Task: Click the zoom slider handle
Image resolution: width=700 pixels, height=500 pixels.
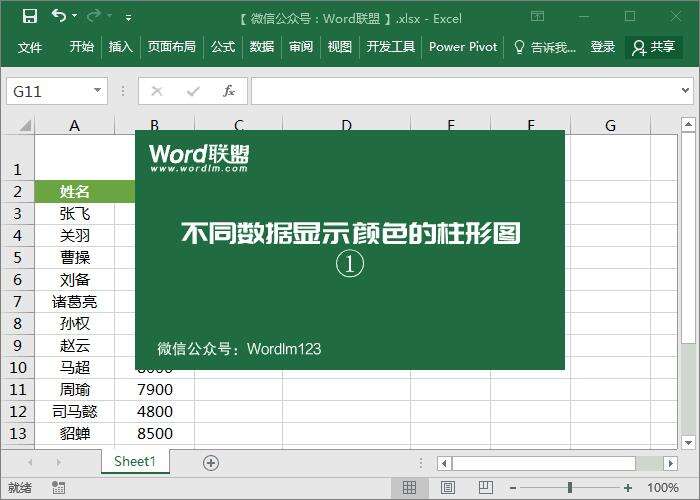Action: (570, 488)
